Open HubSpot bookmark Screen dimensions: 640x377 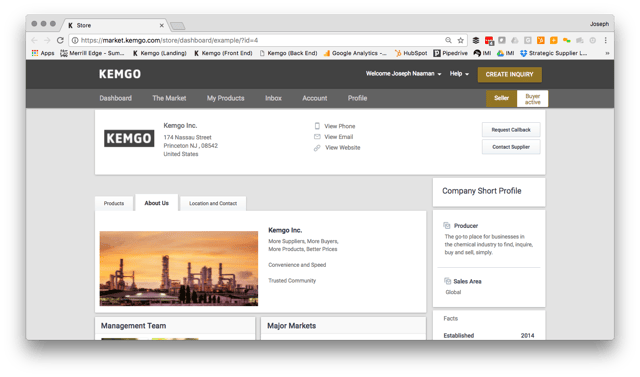click(411, 53)
